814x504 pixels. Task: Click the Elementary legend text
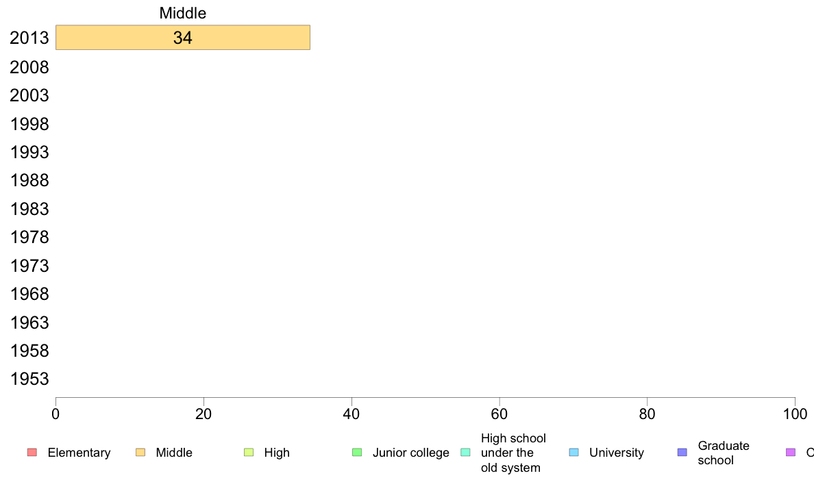pyautogui.click(x=79, y=453)
